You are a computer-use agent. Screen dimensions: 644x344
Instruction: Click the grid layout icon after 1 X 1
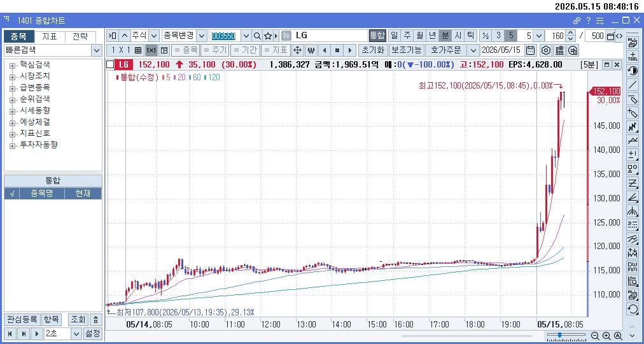[138, 50]
